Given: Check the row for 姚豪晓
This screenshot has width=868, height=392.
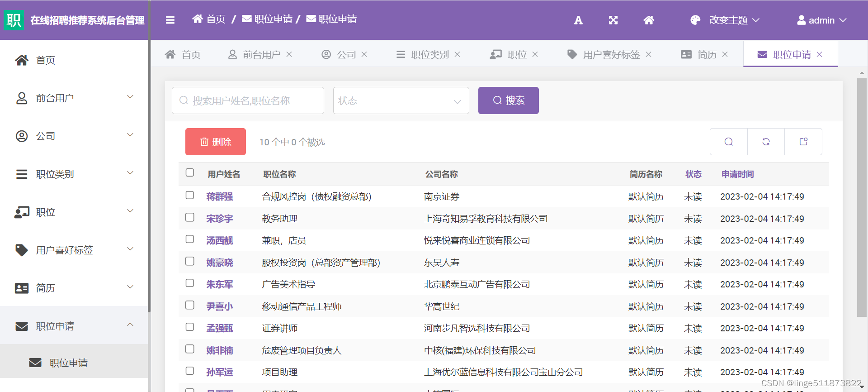Looking at the screenshot, I should (190, 261).
